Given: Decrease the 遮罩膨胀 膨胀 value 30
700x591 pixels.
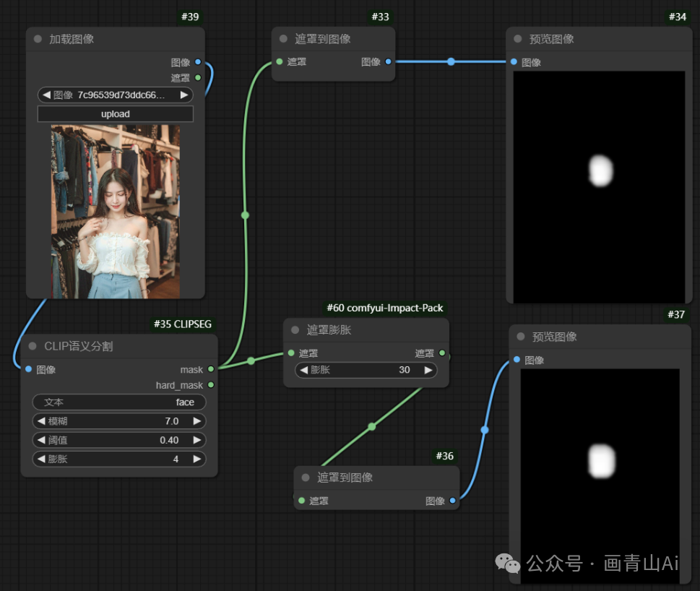Looking at the screenshot, I should (x=303, y=370).
